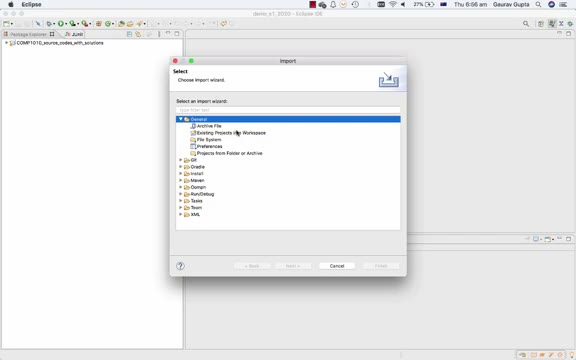This screenshot has width=576, height=360.
Task: Expand the Tasks folder
Action: pos(181,201)
